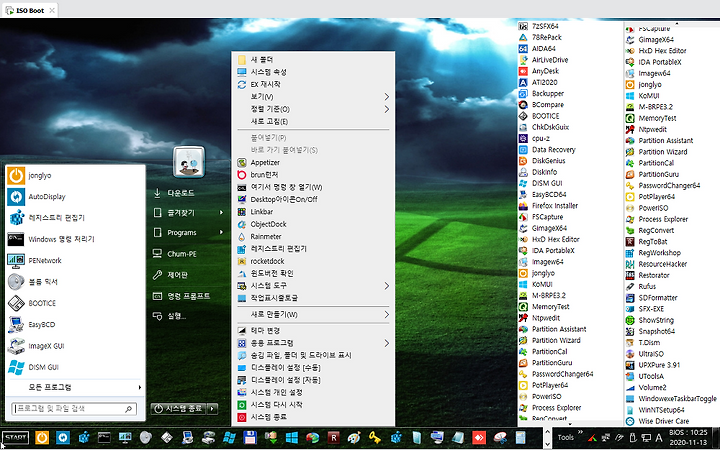Expand the 즐겨찾기 submenu
Viewport: 720px width, 450px height.
[x=188, y=213]
